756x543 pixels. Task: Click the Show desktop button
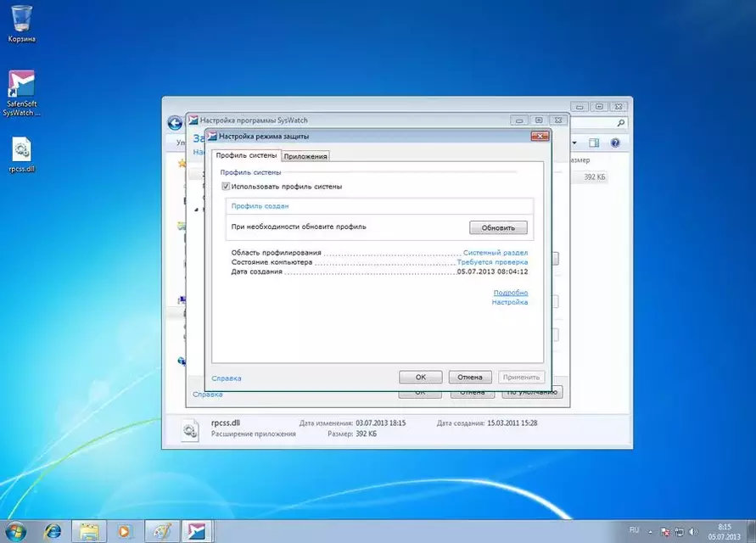(752, 531)
